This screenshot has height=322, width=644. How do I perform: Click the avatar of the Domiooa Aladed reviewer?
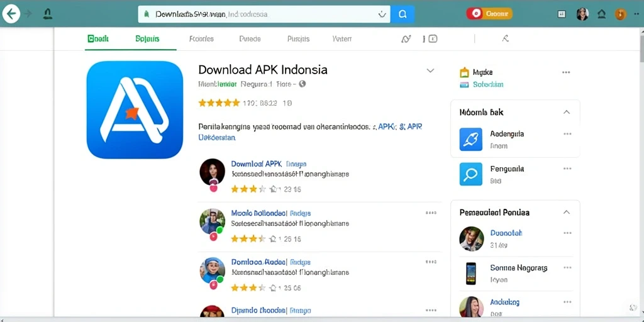(213, 270)
